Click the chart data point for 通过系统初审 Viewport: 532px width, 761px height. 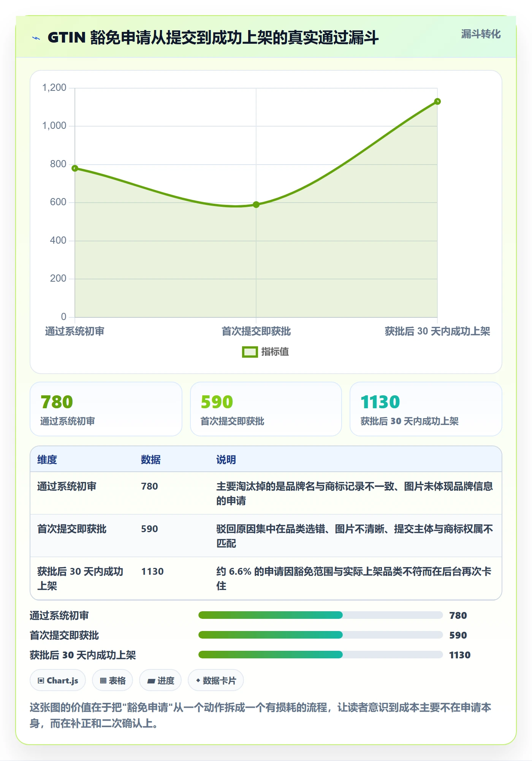tap(75, 168)
